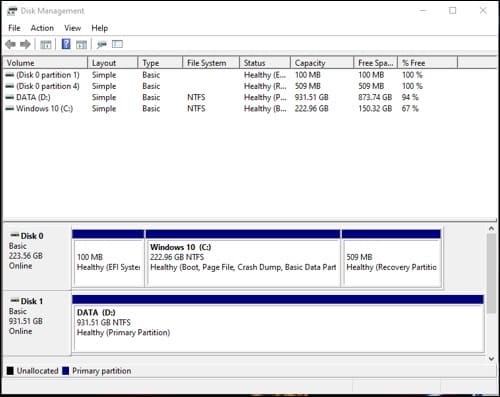
Task: Open the File menu
Action: click(14, 28)
